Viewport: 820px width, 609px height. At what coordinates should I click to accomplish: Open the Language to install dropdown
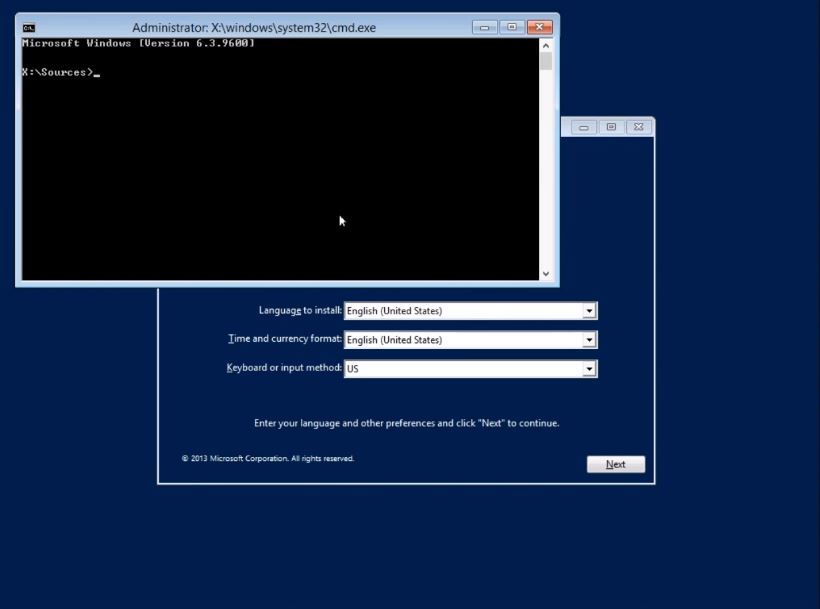[590, 310]
